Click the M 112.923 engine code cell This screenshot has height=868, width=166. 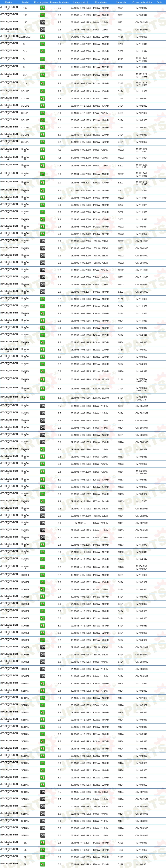point(142,850)
